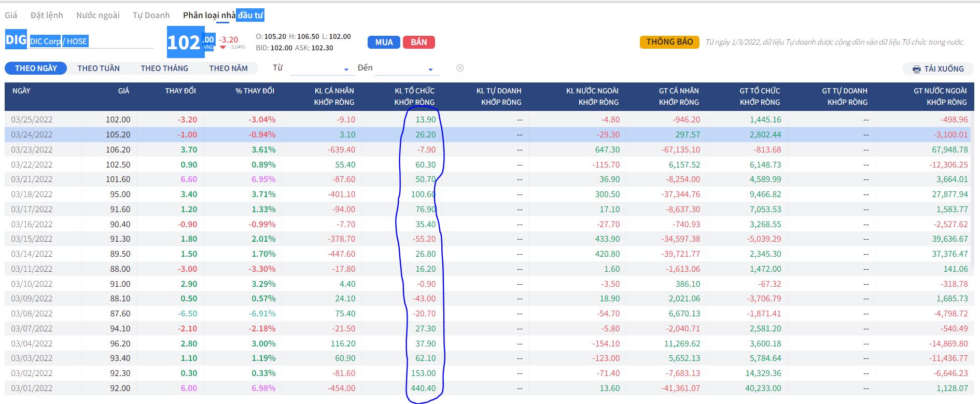The image size is (980, 404).
Task: Clear the date range filter icon
Action: pyautogui.click(x=460, y=68)
